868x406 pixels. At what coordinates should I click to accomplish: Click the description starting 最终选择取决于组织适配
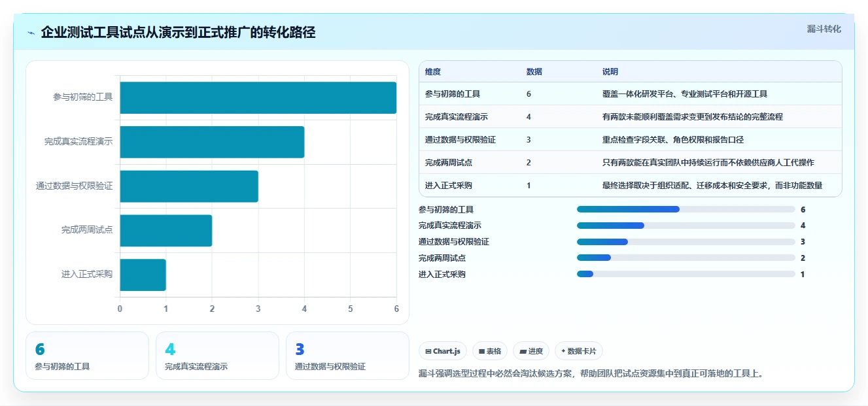712,186
